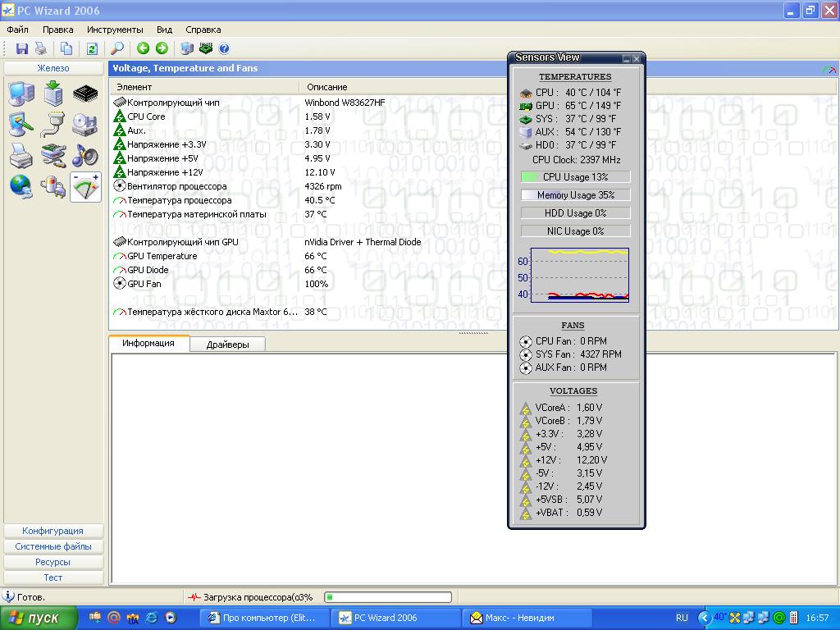Select the multimedia speaker icon in sidebar

[x=85, y=155]
